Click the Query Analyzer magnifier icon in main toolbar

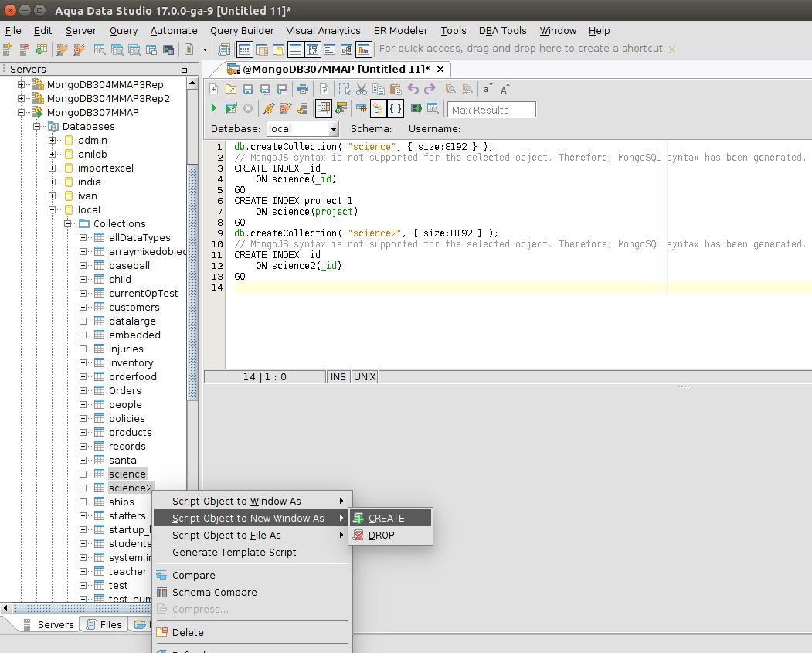[100, 49]
